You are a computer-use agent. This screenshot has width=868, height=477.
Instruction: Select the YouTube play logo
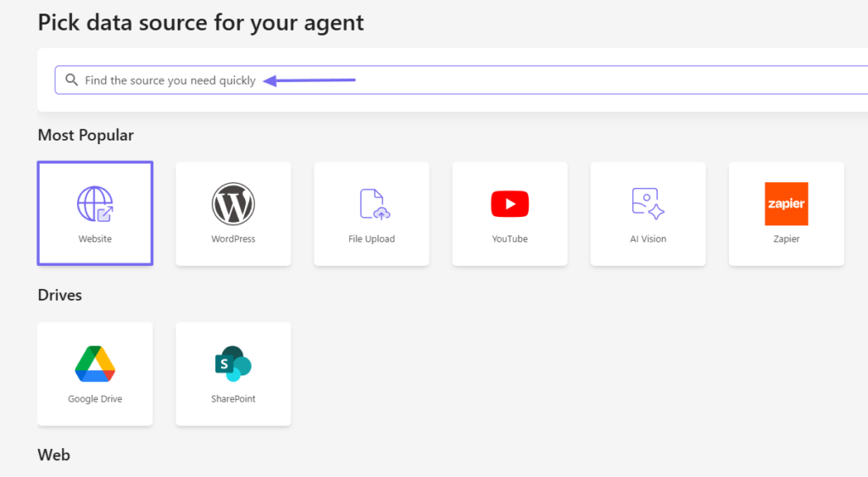pyautogui.click(x=509, y=203)
